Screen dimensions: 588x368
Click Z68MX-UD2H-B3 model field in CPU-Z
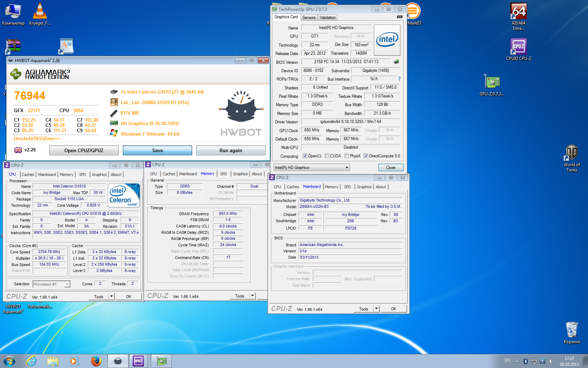click(x=331, y=207)
